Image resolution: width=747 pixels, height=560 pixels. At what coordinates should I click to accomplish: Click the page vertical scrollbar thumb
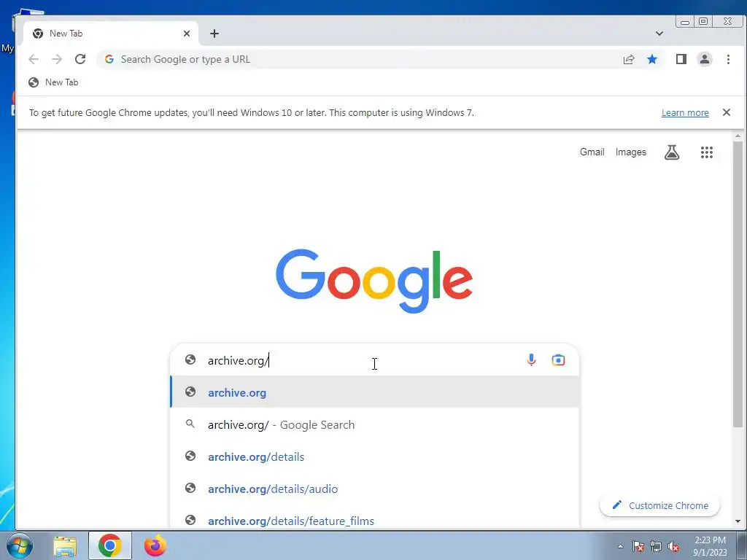click(x=738, y=284)
